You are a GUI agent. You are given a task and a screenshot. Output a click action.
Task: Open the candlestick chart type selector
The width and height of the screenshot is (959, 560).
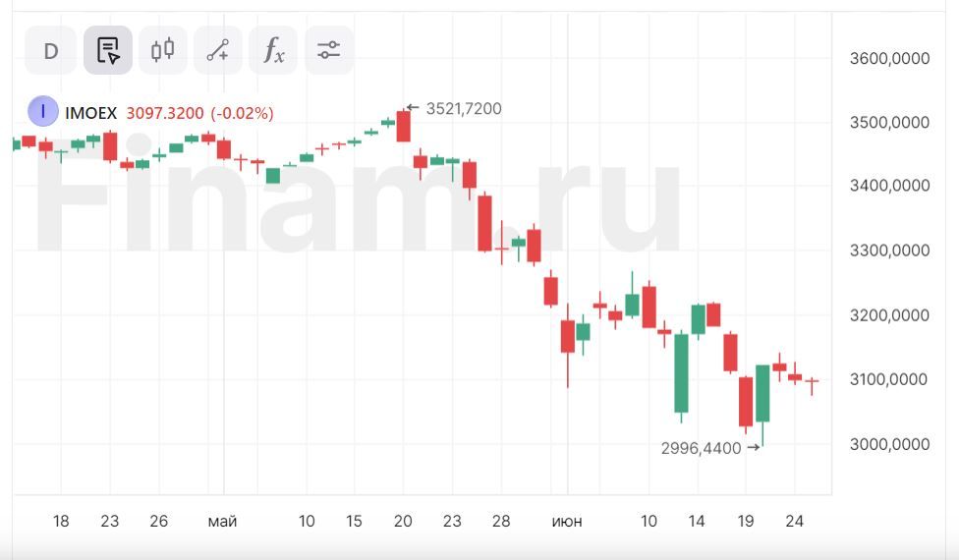(163, 50)
